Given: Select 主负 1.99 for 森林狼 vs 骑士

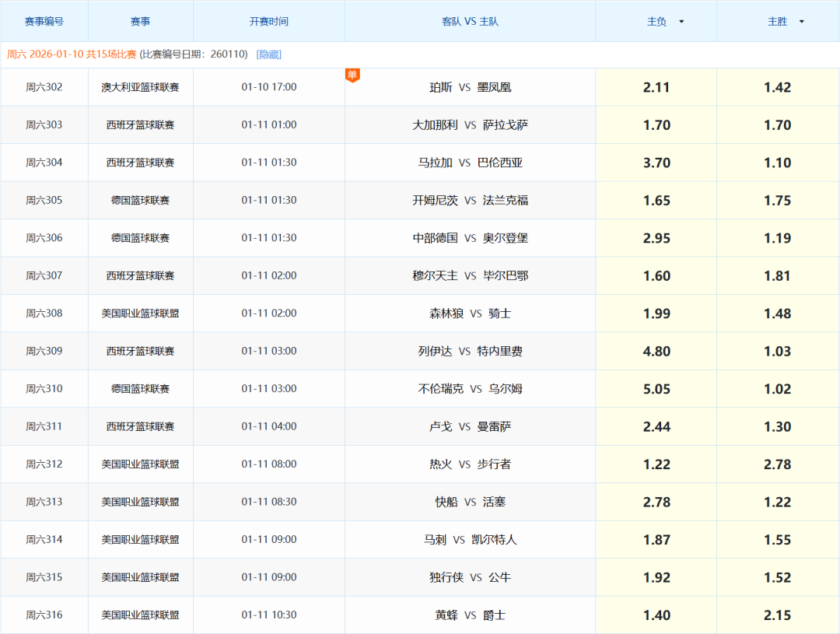Looking at the screenshot, I should point(656,313).
